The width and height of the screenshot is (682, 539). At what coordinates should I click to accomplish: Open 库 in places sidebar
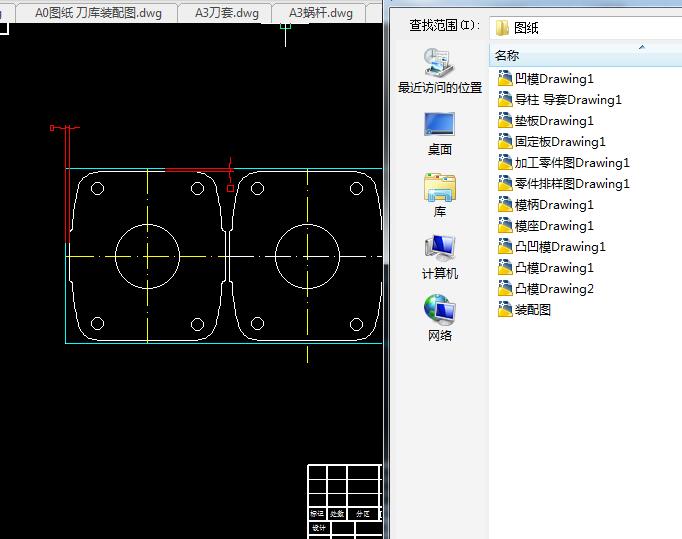pyautogui.click(x=440, y=196)
